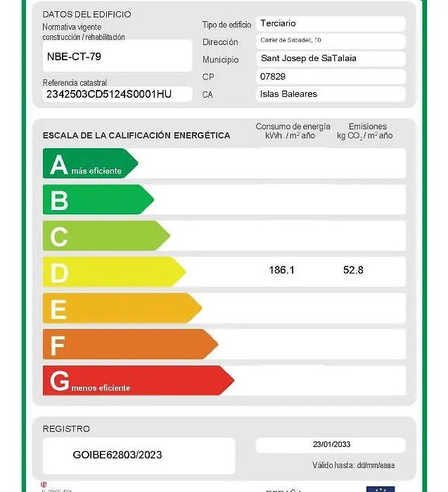Click the Consumo de energía column header
This screenshot has height=492, width=448.
pyautogui.click(x=293, y=131)
